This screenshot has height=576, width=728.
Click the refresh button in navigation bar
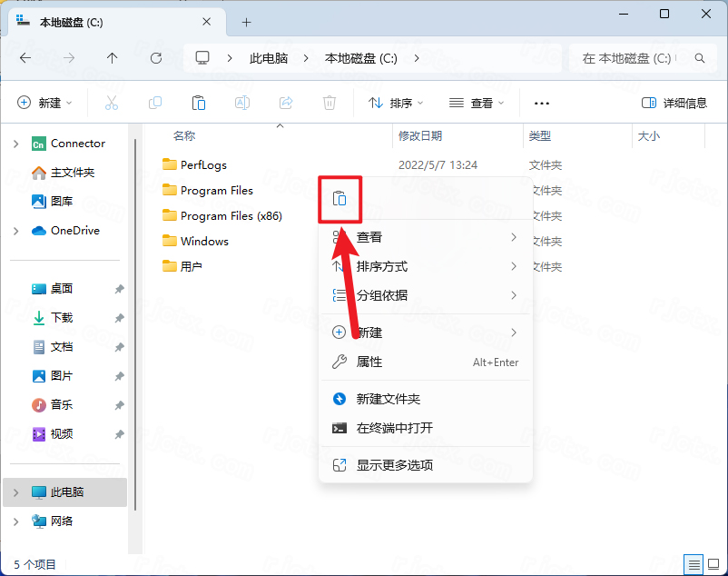click(x=156, y=57)
